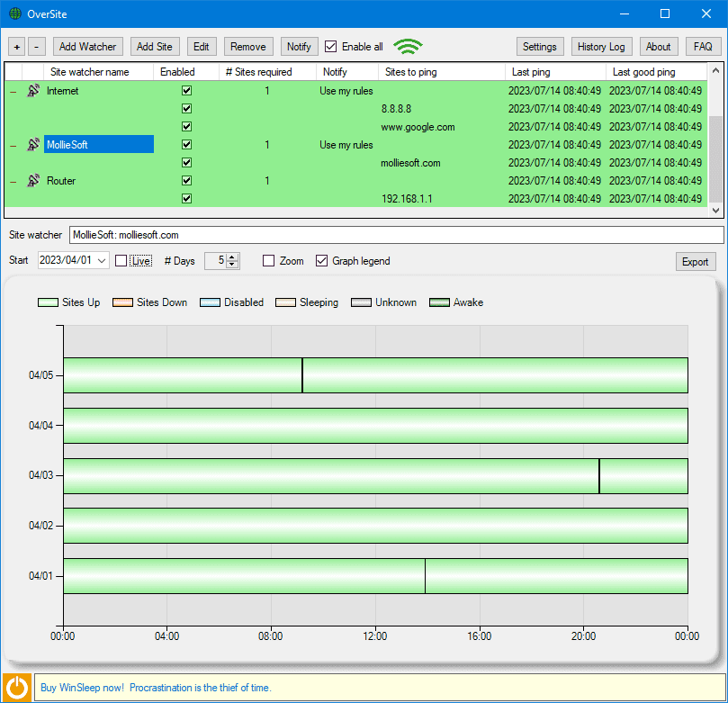Uncheck Enabled for the Router watcher
The width and height of the screenshot is (728, 703).
point(186,180)
